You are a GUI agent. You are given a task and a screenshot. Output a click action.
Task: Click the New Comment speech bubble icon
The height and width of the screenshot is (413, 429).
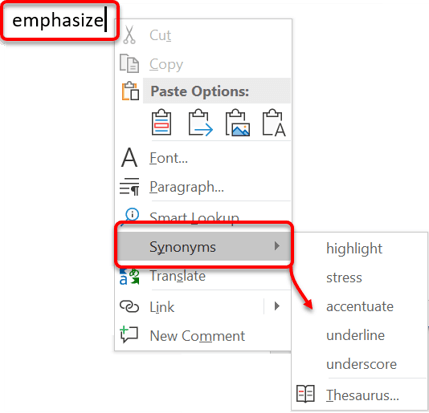coord(129,335)
